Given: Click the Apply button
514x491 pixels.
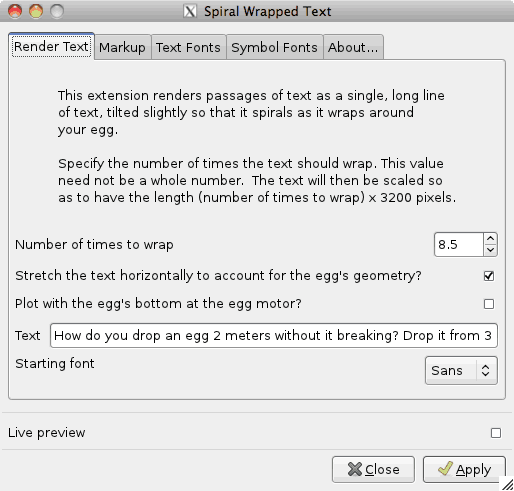Looking at the screenshot, I should 464,469.
